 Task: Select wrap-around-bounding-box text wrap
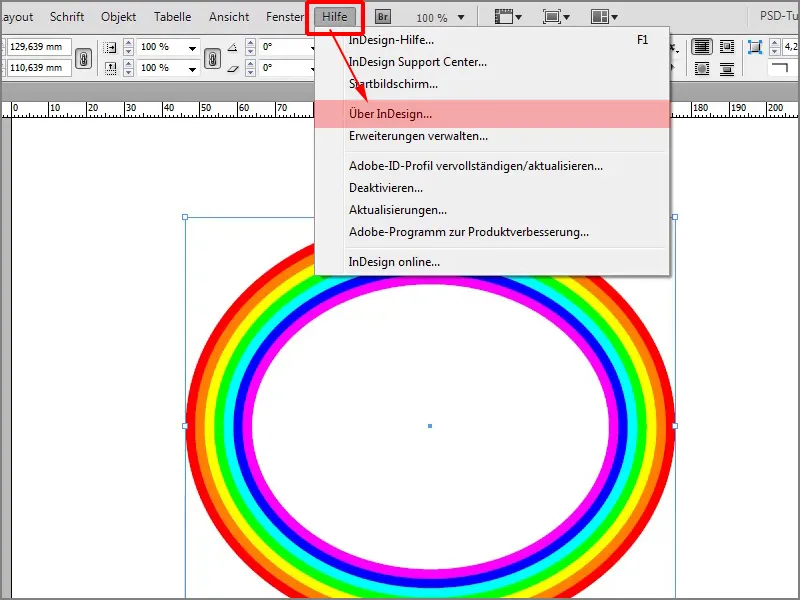(728, 47)
